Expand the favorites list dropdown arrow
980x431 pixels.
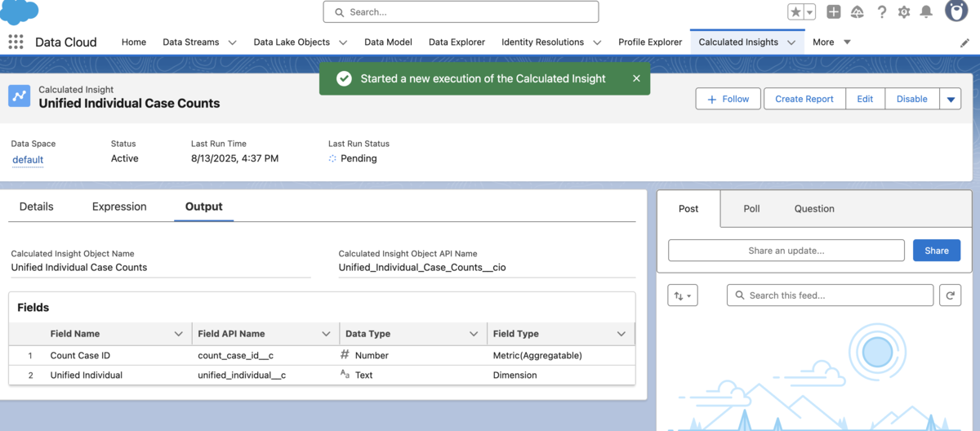tap(809, 12)
